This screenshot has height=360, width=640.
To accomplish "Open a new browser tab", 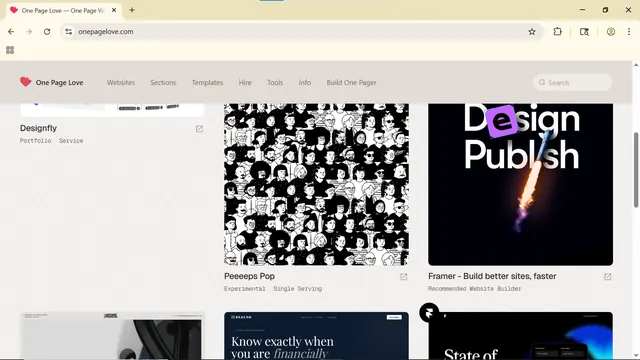I will pos(132,10).
